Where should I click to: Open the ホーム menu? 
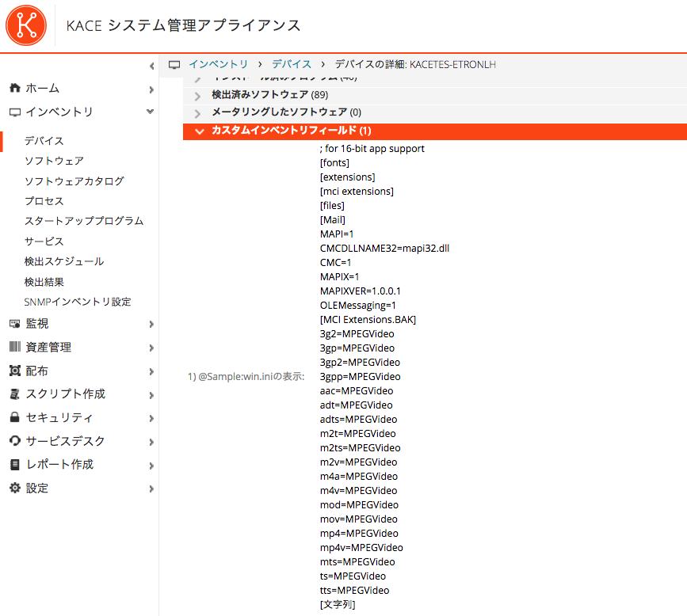click(x=42, y=89)
